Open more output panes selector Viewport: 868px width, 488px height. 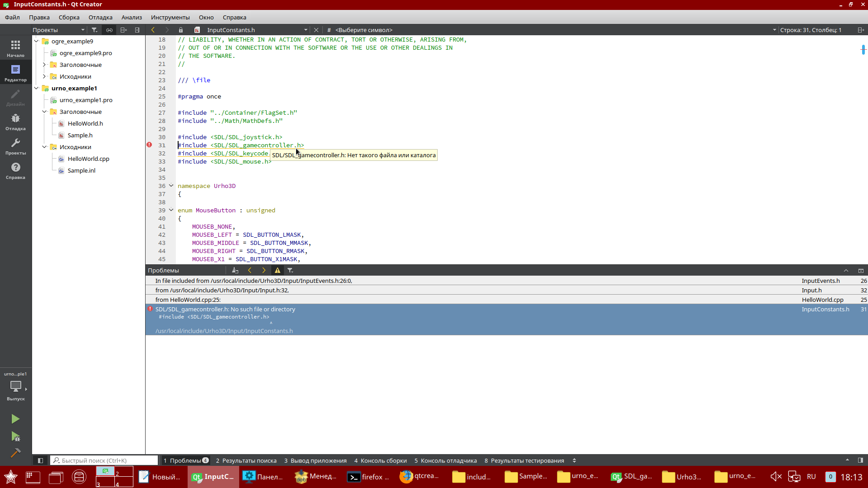pos(574,460)
